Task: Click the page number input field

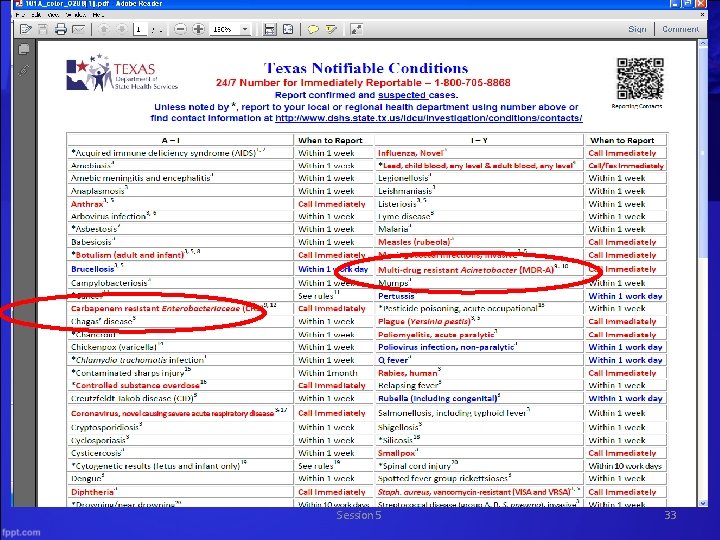Action: 140,29
